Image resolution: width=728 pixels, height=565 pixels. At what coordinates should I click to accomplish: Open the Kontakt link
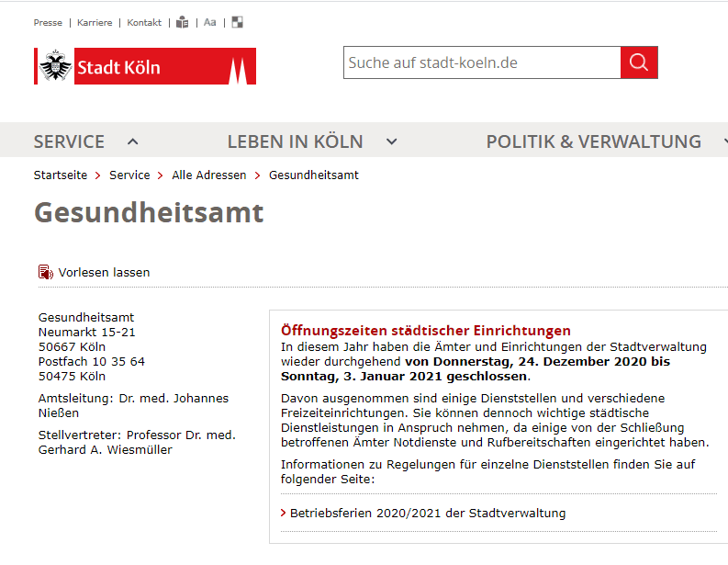click(144, 22)
